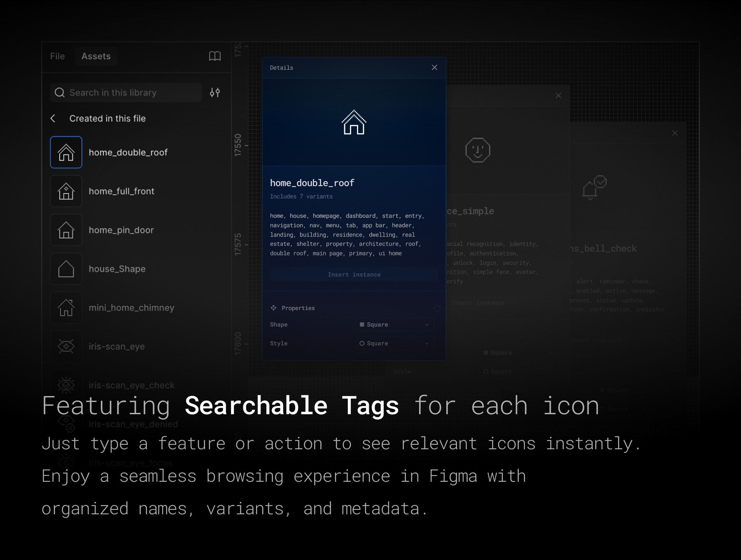Open the library book icon
The height and width of the screenshot is (560, 741).
[215, 56]
